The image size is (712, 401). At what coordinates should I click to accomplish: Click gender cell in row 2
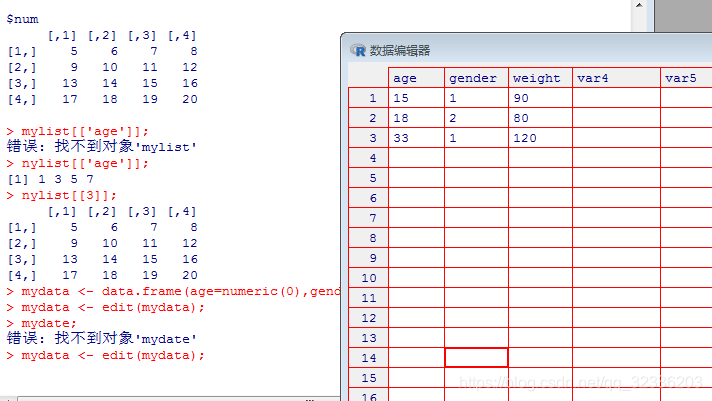point(476,118)
